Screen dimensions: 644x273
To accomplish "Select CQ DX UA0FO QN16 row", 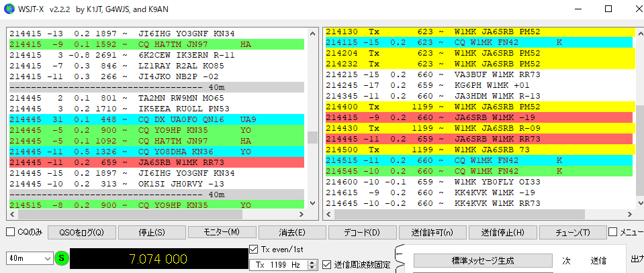I will click(156, 119).
